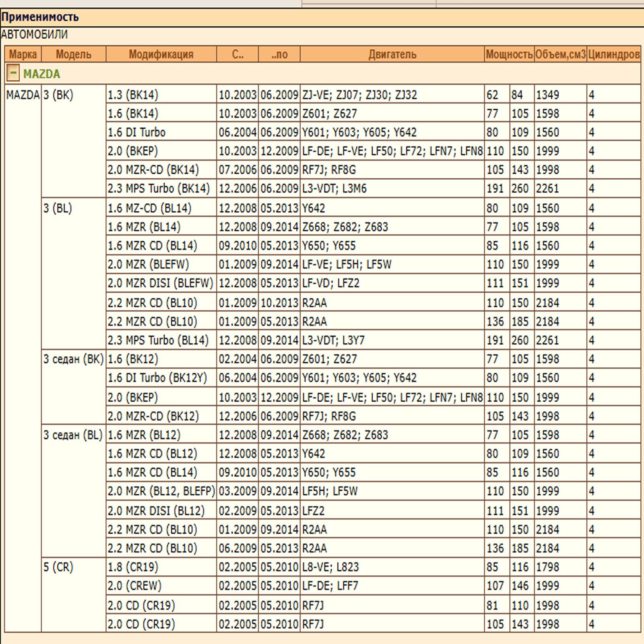Click the 2.0 (CREW) modification cell
Screen dimensions: 644x644
tap(134, 586)
